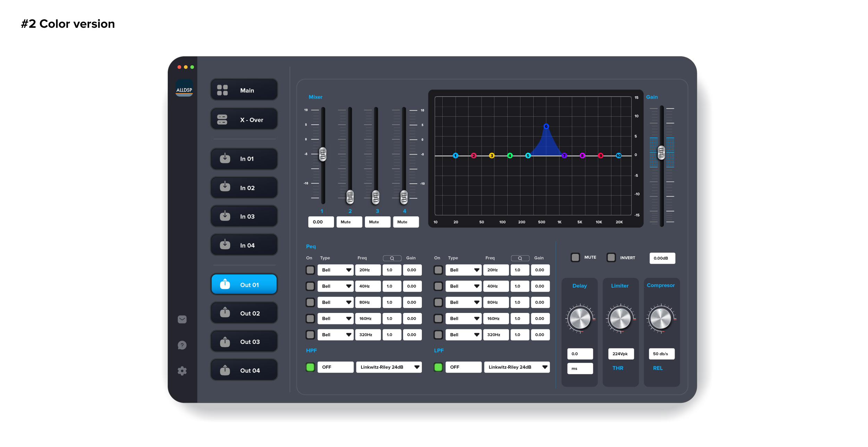Click the Q search icon in Peq header
This screenshot has height=447, width=868.
point(392,258)
